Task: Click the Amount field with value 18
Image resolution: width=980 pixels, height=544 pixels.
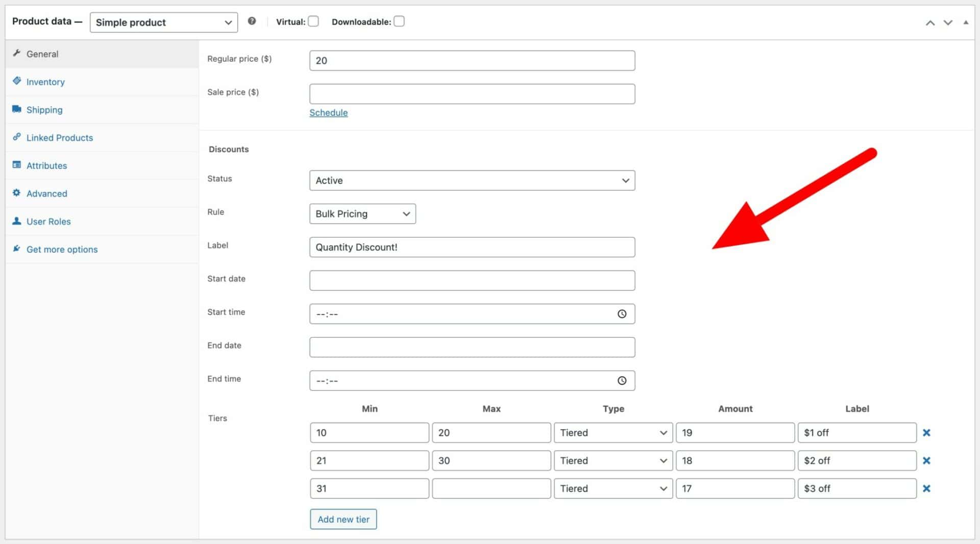Action: coord(736,461)
